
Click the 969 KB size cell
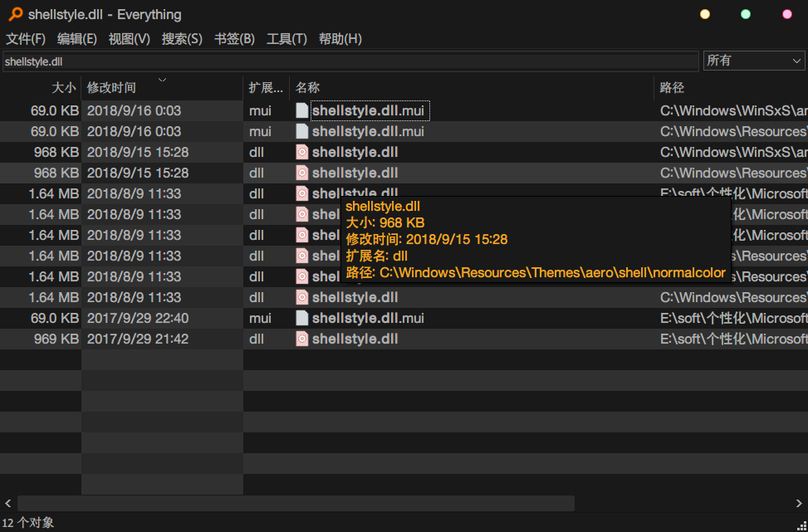coord(56,339)
